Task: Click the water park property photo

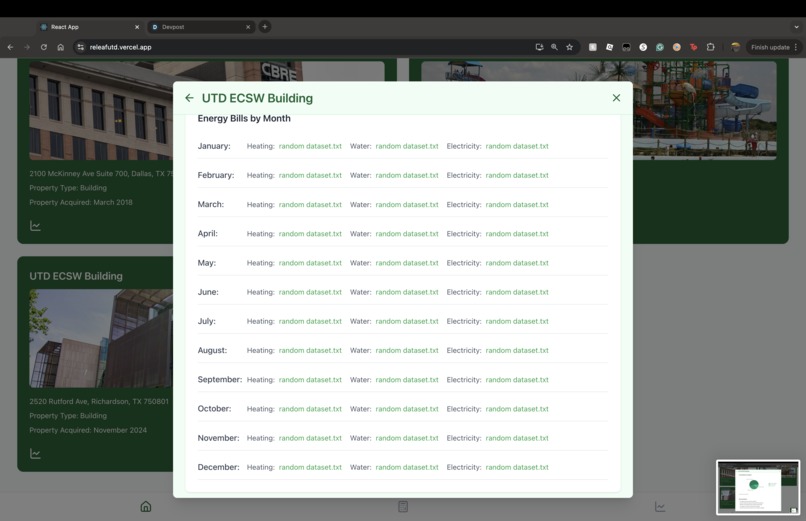Action: point(705,110)
